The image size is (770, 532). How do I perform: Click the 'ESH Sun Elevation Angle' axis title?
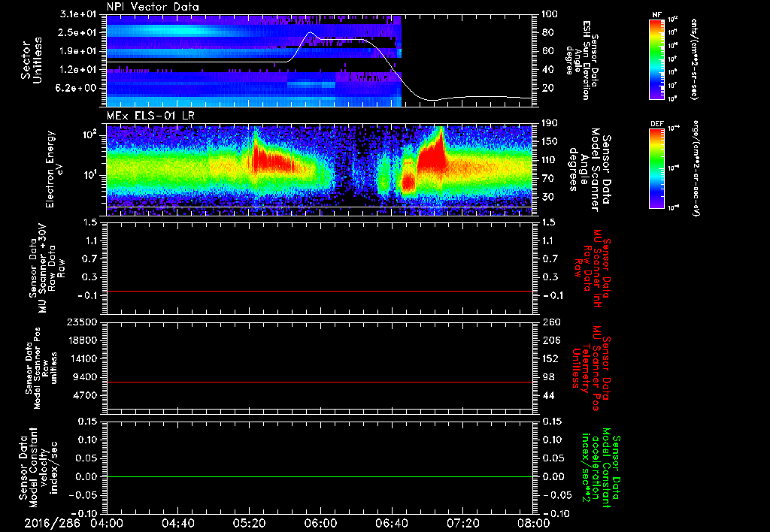(x=584, y=60)
